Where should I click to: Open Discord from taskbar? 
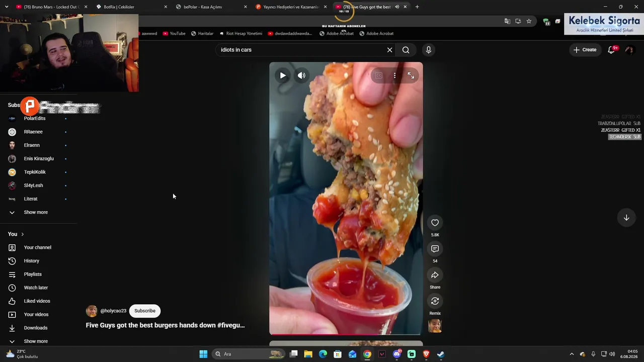pyautogui.click(x=397, y=354)
